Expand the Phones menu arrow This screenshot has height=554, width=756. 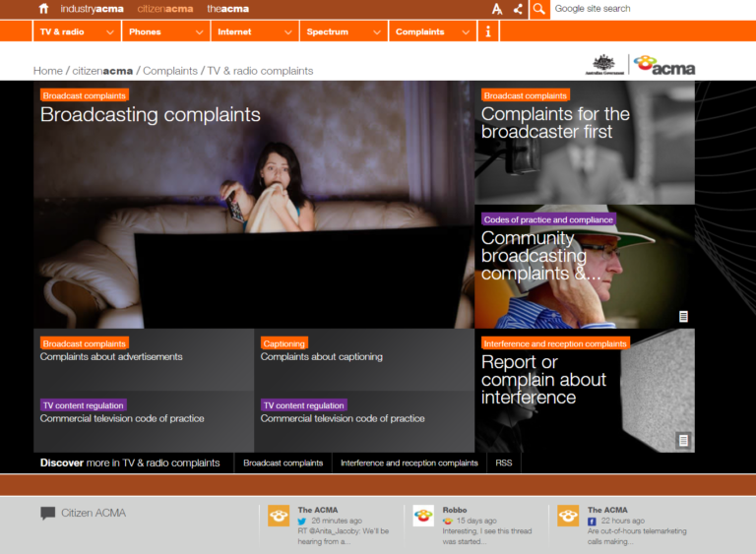tap(199, 32)
